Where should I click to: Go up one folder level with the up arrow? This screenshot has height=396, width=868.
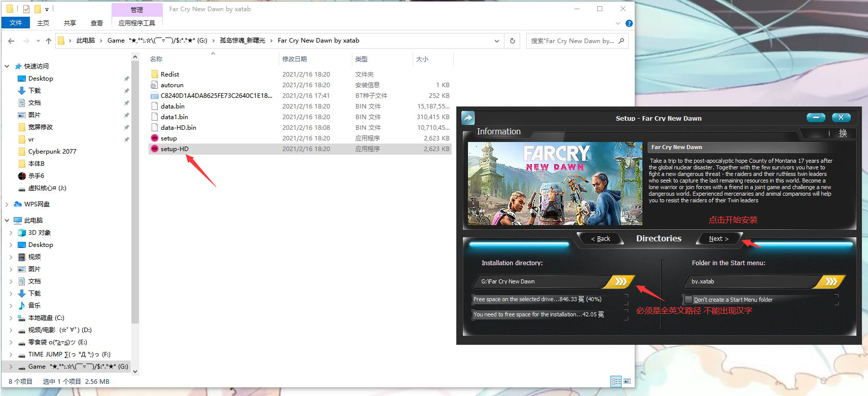pos(49,41)
